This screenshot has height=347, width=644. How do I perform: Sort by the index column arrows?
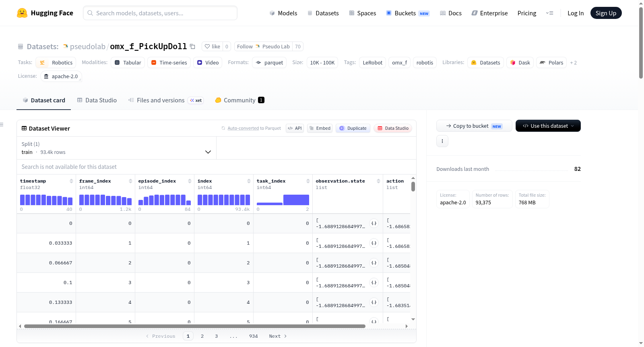(x=249, y=181)
